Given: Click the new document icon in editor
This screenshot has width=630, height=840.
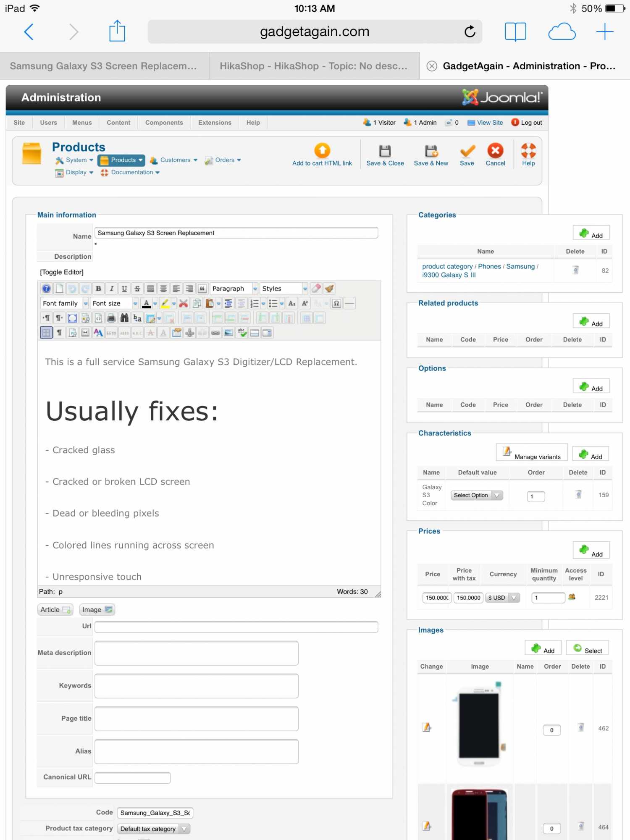Looking at the screenshot, I should click(x=59, y=289).
